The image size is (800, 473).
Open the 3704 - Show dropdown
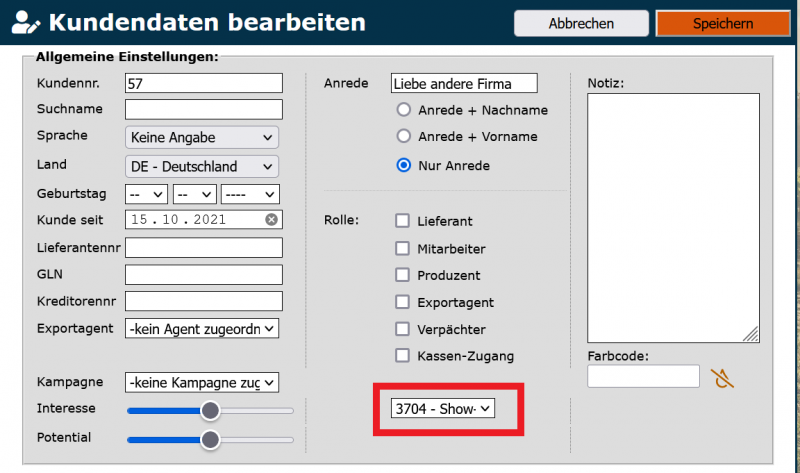(442, 408)
